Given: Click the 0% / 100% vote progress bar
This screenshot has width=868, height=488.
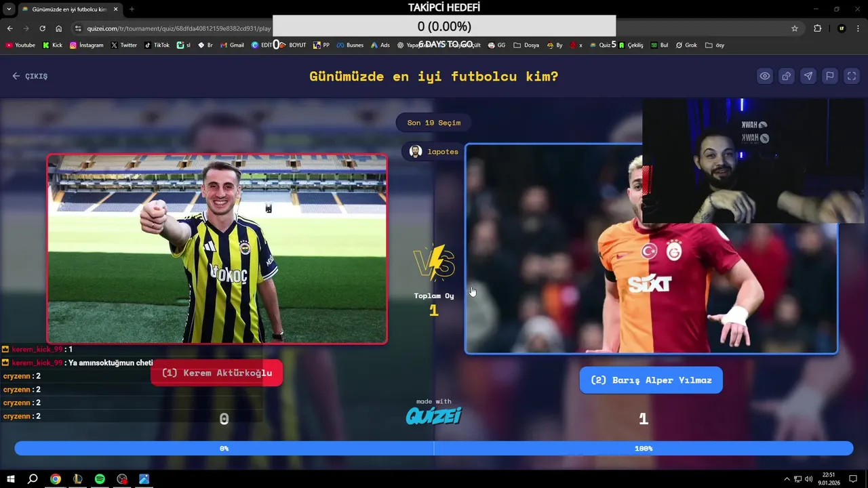Looking at the screenshot, I should coord(434,448).
